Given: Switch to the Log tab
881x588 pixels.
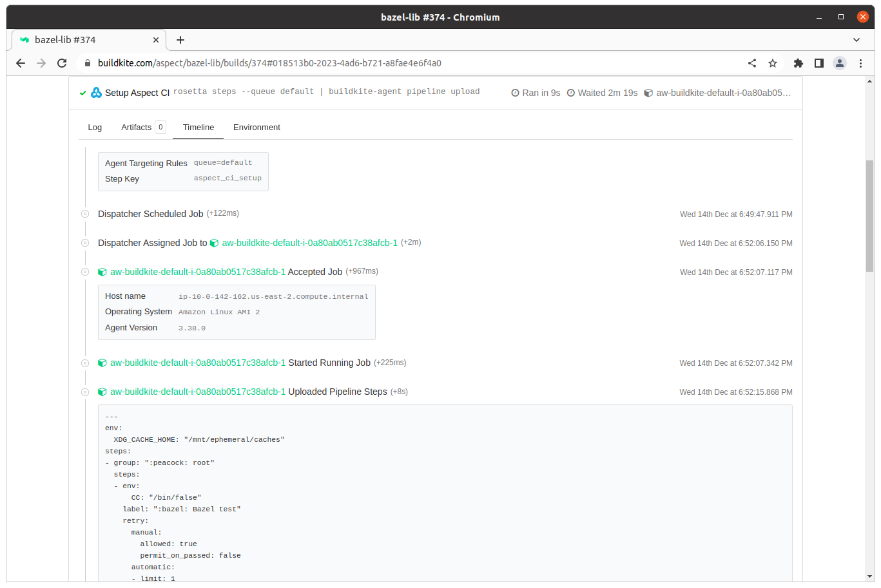Looking at the screenshot, I should [x=95, y=128].
